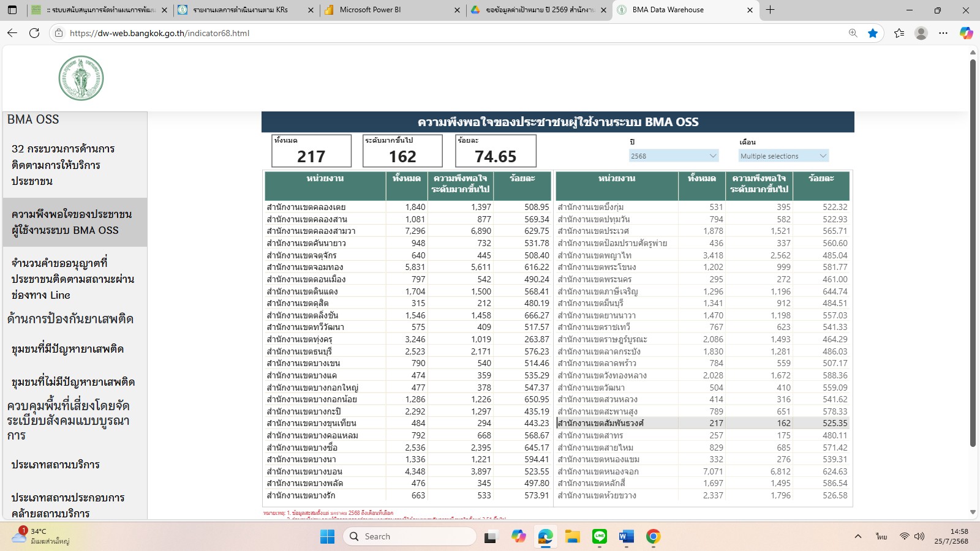Screen dimensions: 980x551
Task: Select row สำนักงานเขตบางรัก
Action: [x=407, y=495]
